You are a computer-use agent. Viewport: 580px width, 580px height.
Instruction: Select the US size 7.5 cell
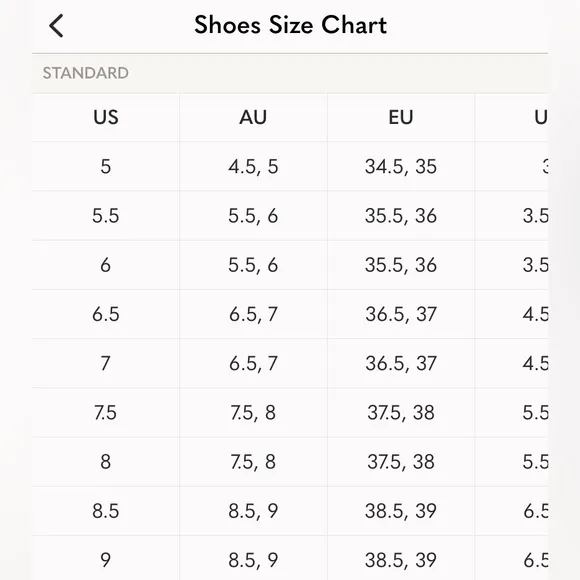106,412
